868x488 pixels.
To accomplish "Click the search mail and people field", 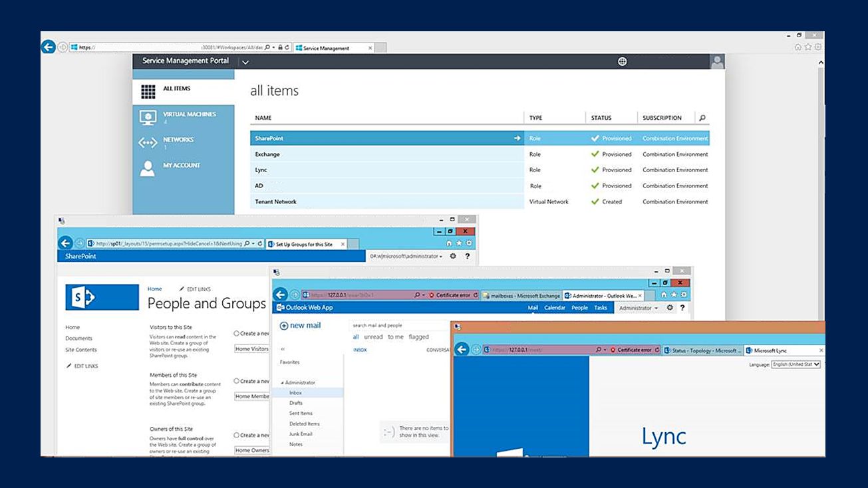I will 399,325.
